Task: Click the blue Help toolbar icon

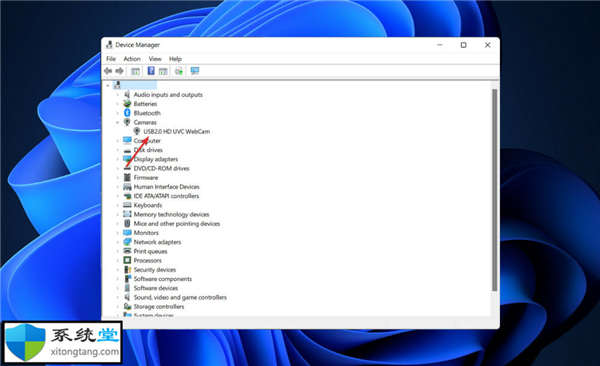Action: coord(151,71)
